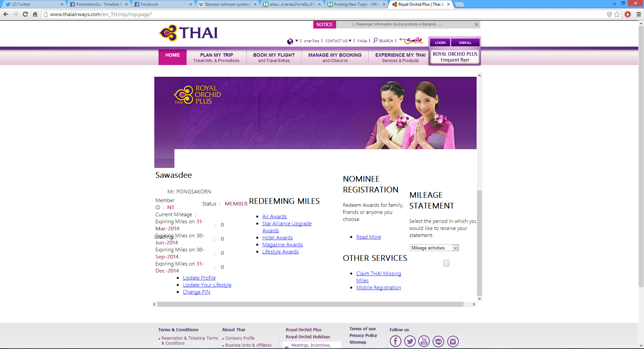Click the inner frame vertical scrollbar thumb
Image resolution: width=644 pixels, height=349 pixels.
click(479, 243)
